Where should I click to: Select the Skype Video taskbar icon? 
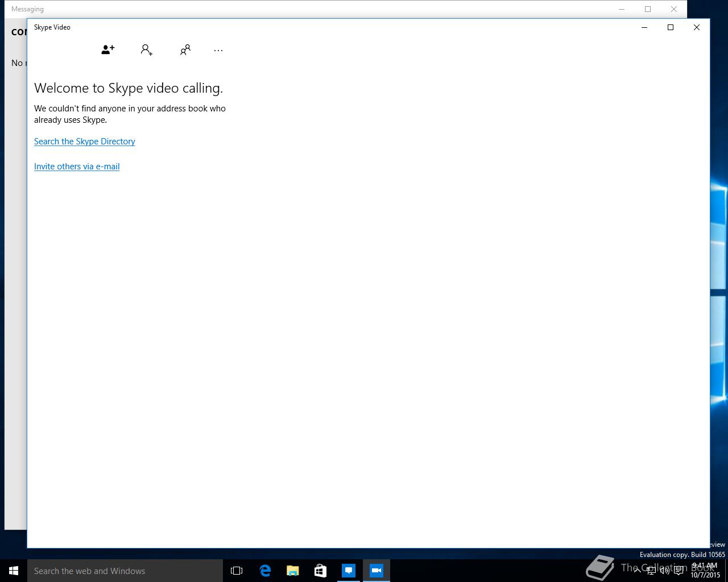pos(377,571)
